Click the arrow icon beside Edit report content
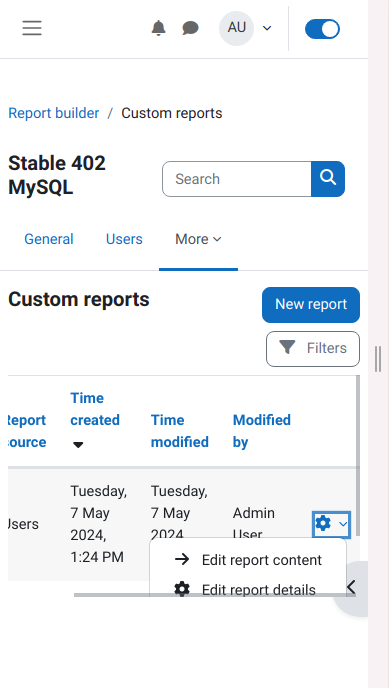 click(182, 559)
